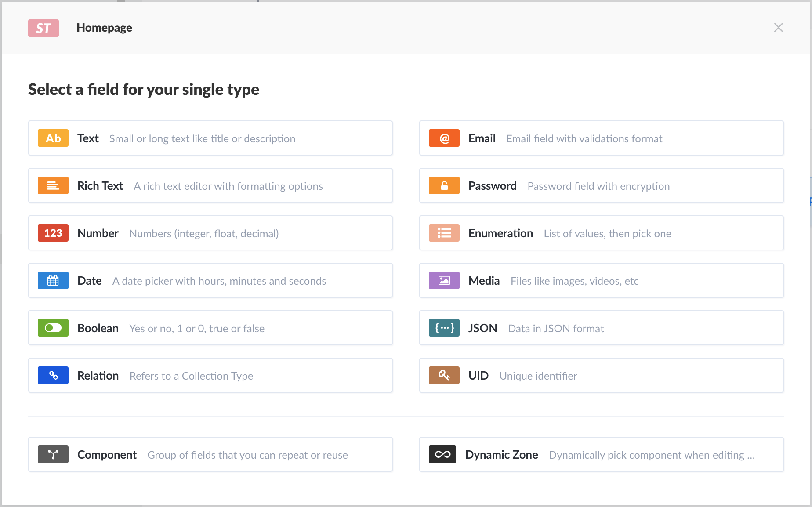Choose the blue calendar Date icon
This screenshot has width=812, height=507.
tap(53, 280)
